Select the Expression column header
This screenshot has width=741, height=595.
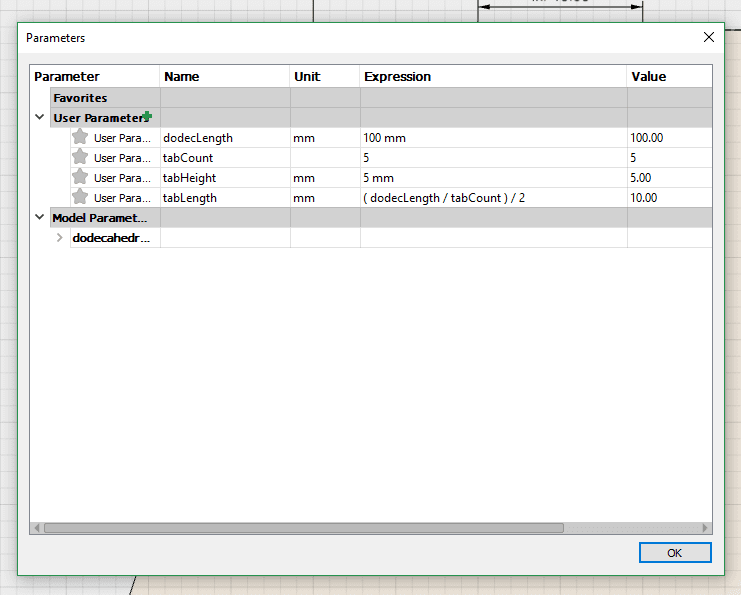[x=493, y=76]
